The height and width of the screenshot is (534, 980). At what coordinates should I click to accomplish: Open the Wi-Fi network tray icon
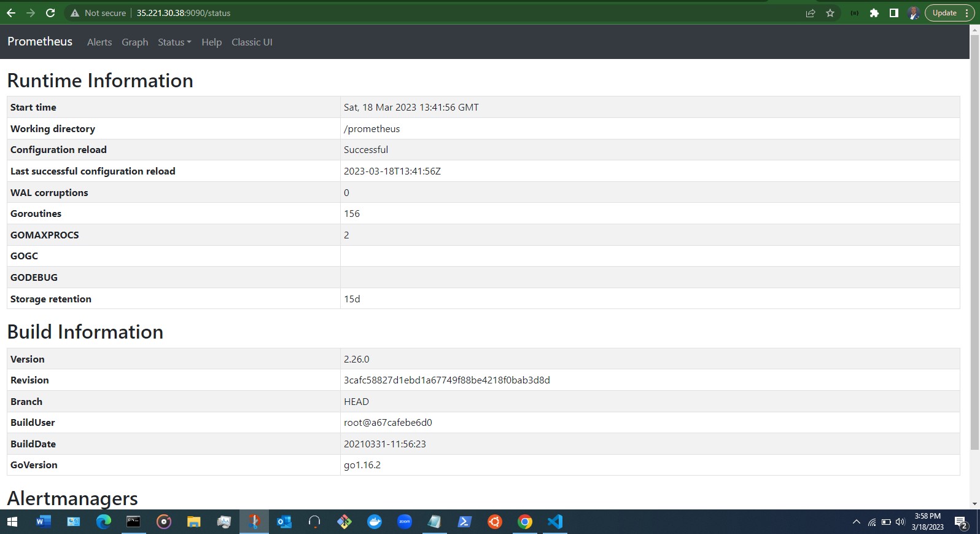pos(872,522)
